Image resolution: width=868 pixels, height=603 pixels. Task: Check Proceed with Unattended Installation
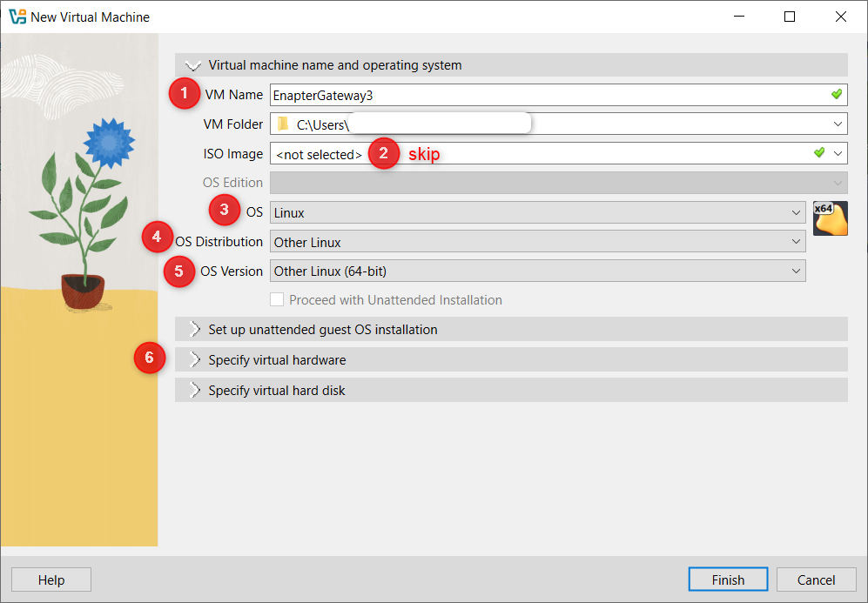coord(279,299)
